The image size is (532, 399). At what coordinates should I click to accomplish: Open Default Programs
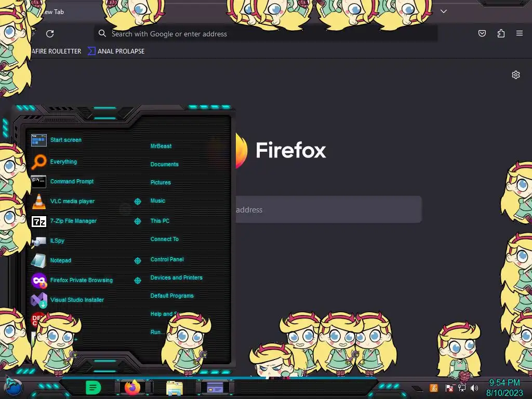pyautogui.click(x=171, y=296)
